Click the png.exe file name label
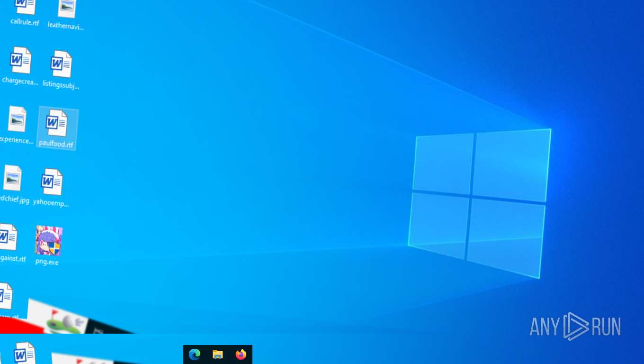The height and width of the screenshot is (364, 644). pyautogui.click(x=47, y=262)
